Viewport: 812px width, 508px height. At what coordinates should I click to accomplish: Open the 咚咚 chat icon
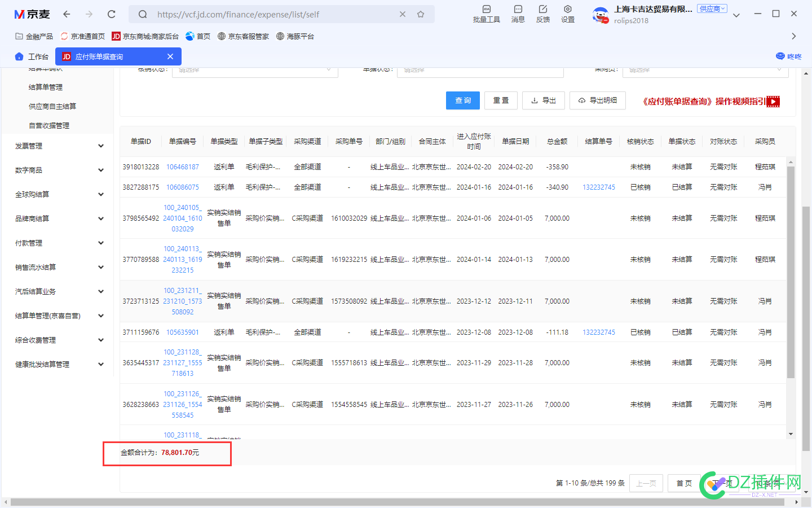(788, 56)
